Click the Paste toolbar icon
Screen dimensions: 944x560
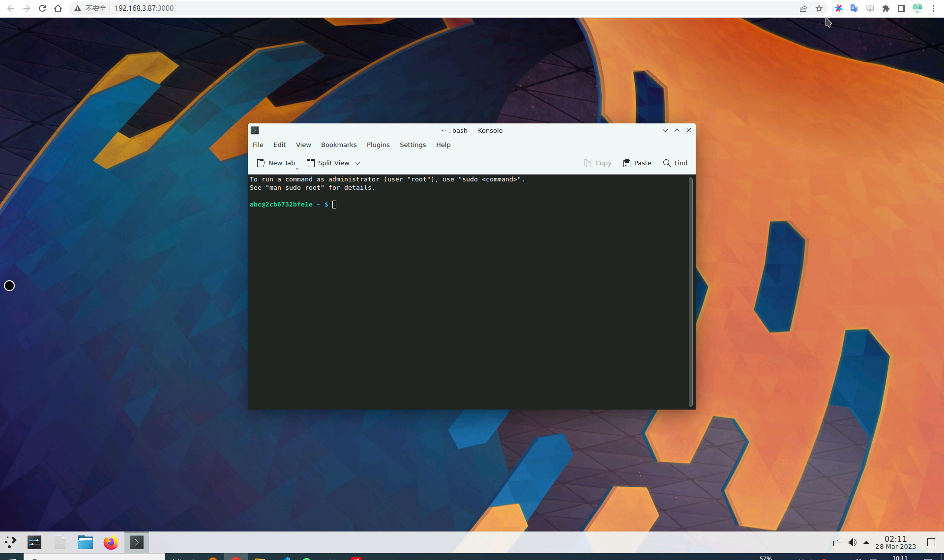[x=627, y=163]
